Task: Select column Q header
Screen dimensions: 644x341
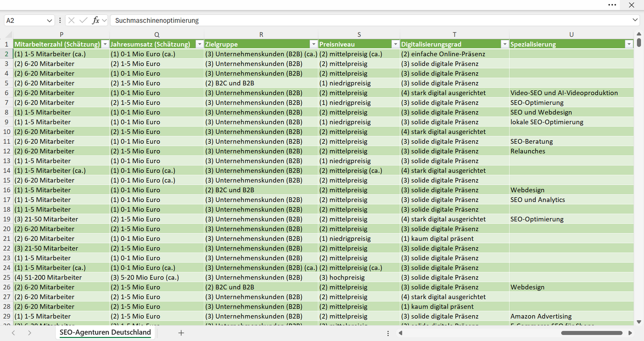Action: [157, 34]
